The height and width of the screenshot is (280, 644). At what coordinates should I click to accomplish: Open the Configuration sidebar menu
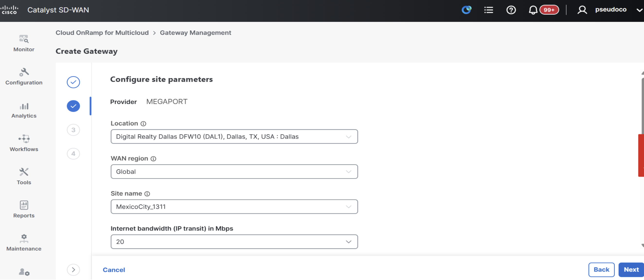(24, 76)
